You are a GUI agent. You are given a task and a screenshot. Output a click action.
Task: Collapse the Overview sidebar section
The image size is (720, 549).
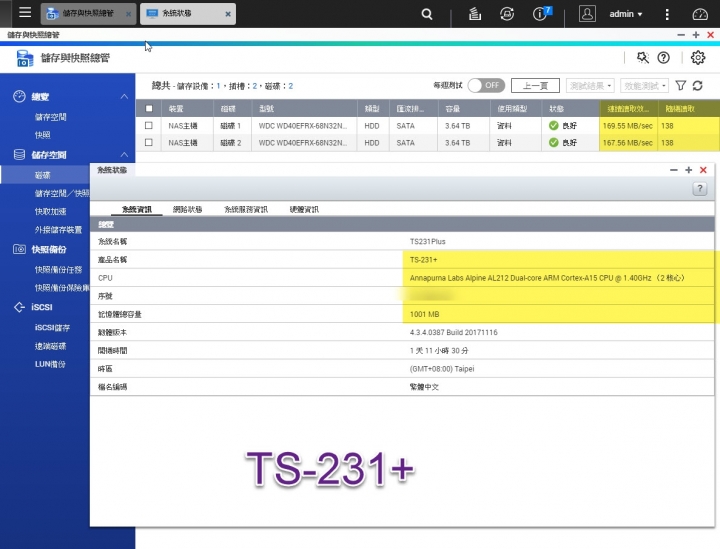click(x=124, y=96)
